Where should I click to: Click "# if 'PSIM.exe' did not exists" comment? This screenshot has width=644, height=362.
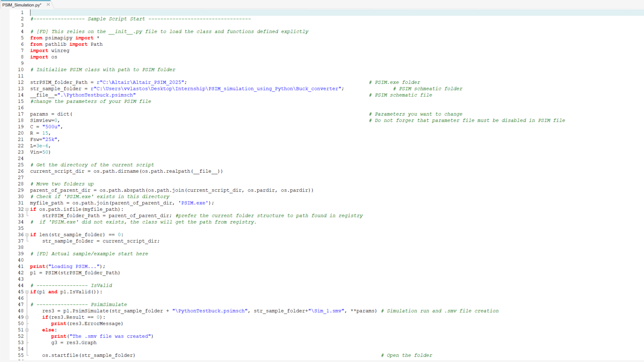144,222
